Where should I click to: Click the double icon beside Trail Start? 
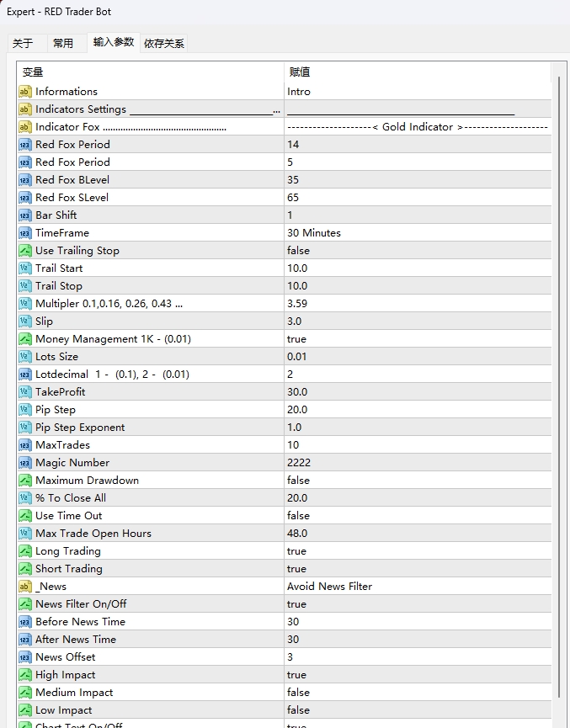tap(24, 268)
